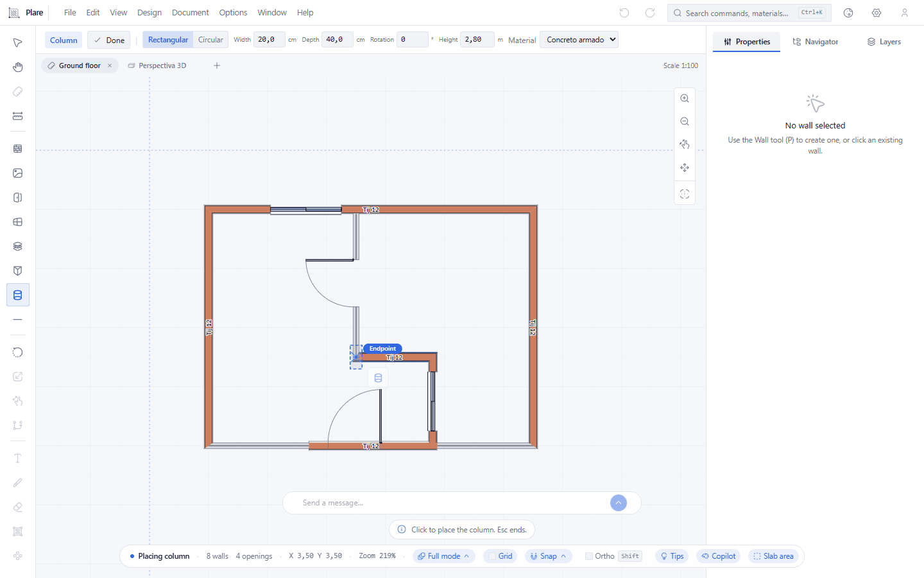
Task: Open the Copilot assistant
Action: pos(719,556)
